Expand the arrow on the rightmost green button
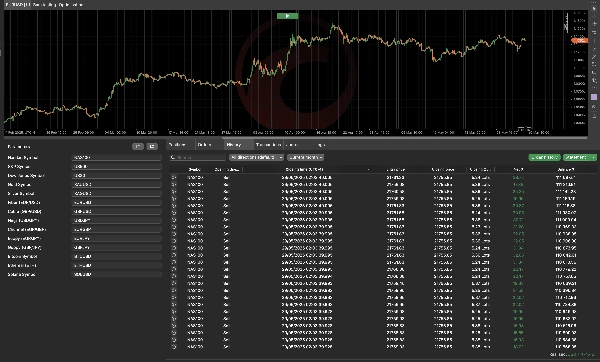 pos(593,157)
